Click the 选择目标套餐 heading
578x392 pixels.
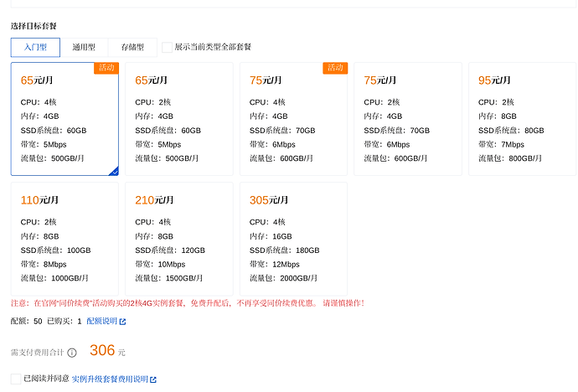pos(34,26)
